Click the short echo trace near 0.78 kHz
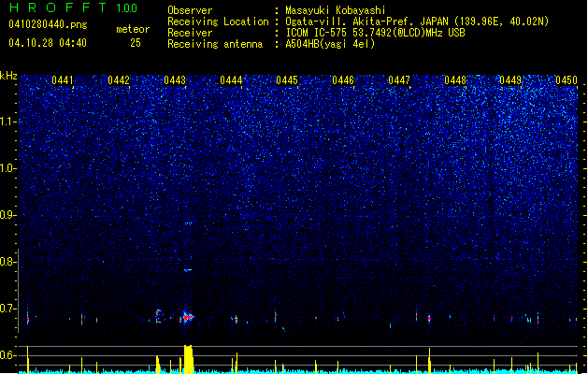588x374 pixels. click(x=188, y=269)
